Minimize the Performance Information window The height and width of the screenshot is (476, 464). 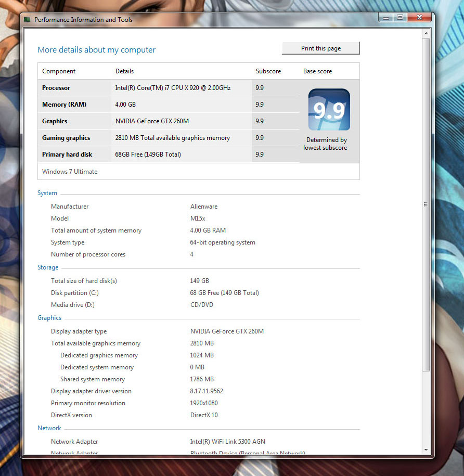click(385, 18)
